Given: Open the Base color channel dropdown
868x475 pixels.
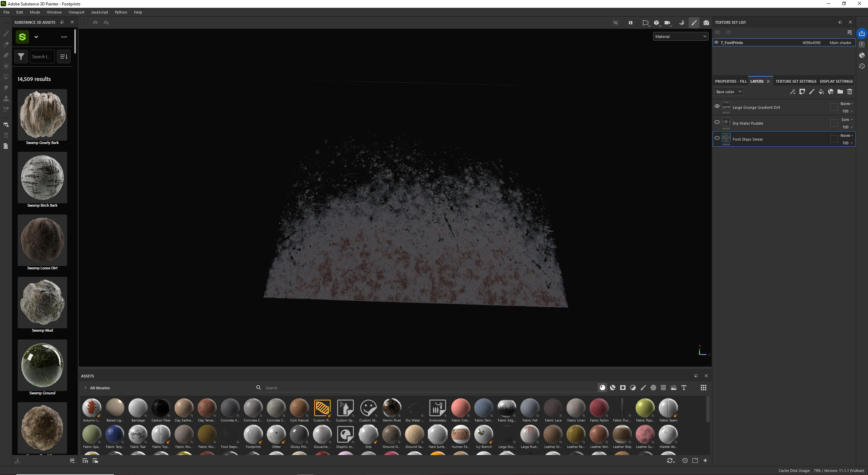Looking at the screenshot, I should click(x=728, y=91).
